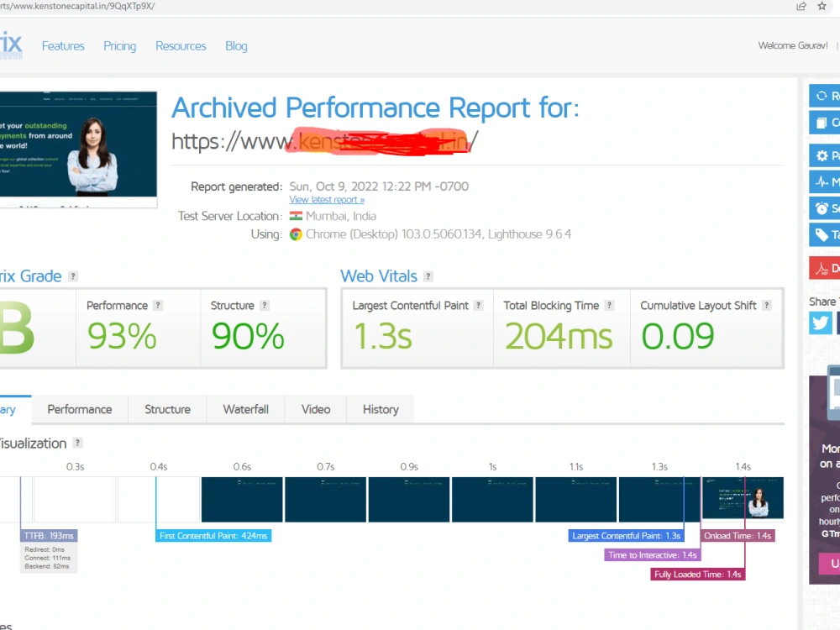Screen dimensions: 840x630
Task: Click the Structure score help icon
Action: click(x=264, y=306)
